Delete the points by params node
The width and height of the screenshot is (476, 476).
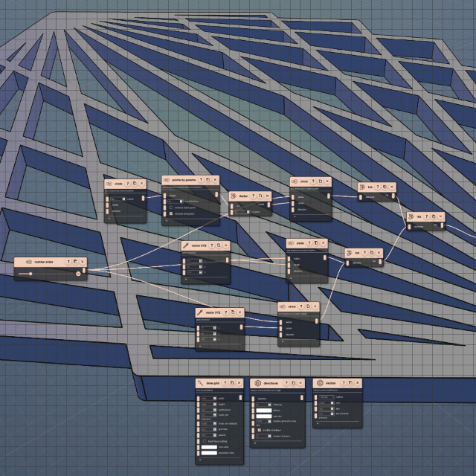click(x=215, y=180)
